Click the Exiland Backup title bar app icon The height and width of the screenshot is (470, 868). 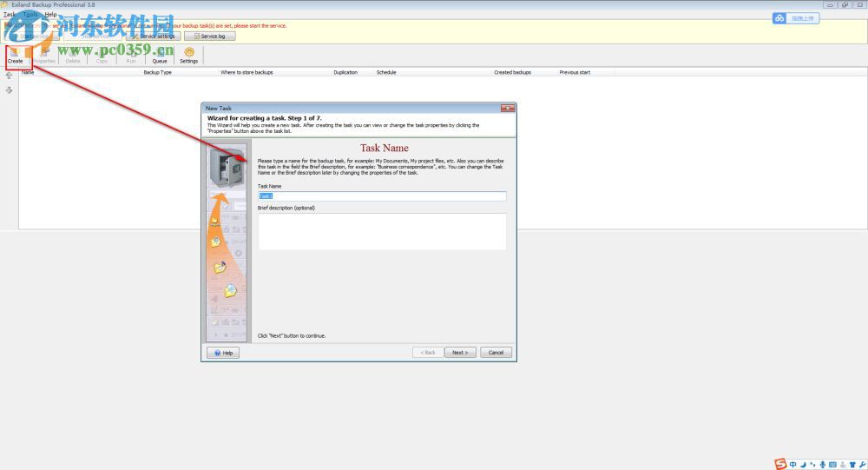click(x=4, y=4)
